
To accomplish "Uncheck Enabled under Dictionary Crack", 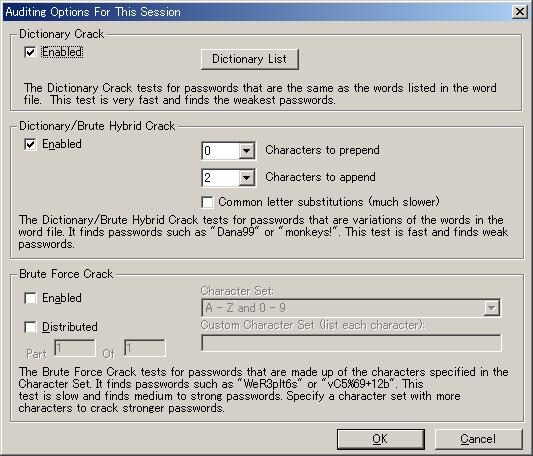I will (30, 52).
